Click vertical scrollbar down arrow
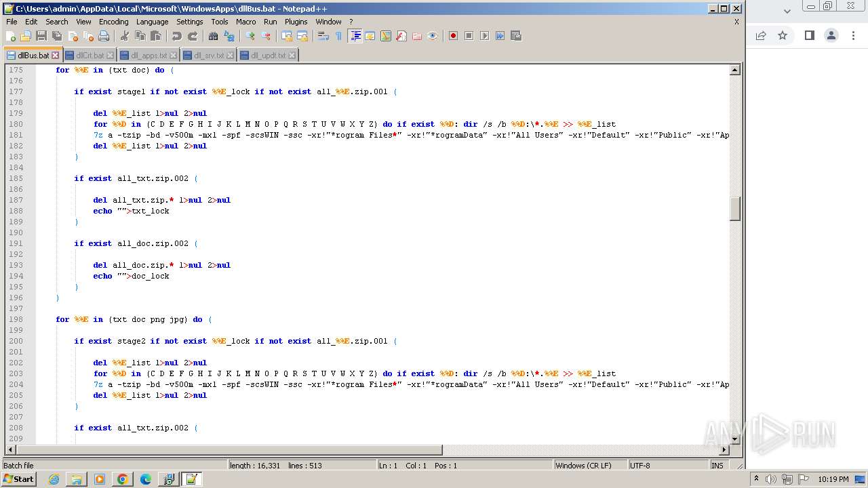868x488 pixels. click(734, 439)
